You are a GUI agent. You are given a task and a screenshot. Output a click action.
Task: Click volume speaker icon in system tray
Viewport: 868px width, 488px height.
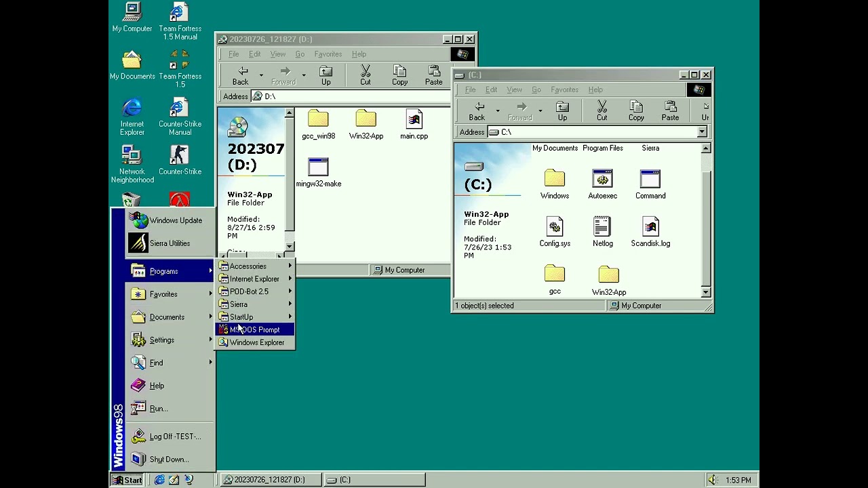pos(713,480)
